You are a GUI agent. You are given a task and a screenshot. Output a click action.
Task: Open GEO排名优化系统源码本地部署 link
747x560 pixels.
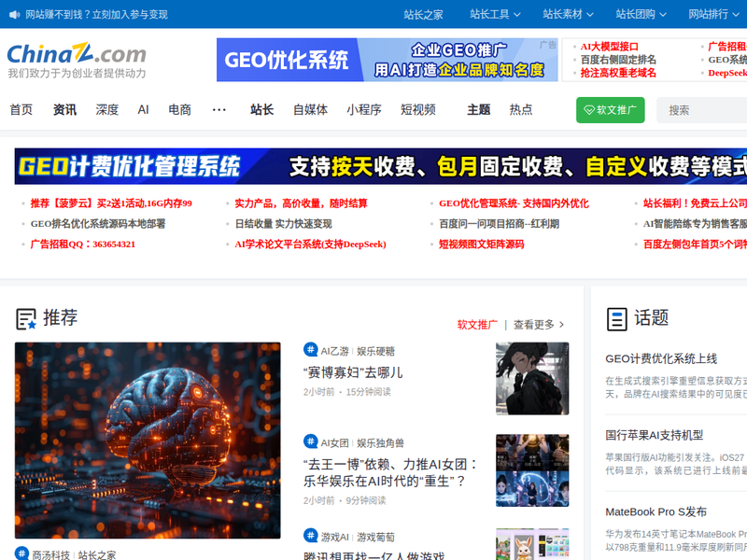[98, 224]
